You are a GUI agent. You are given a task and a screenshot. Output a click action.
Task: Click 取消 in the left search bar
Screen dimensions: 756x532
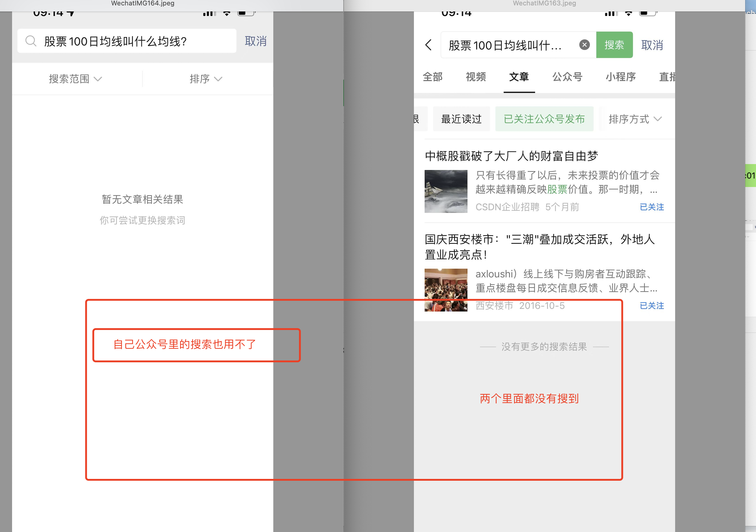pos(256,41)
